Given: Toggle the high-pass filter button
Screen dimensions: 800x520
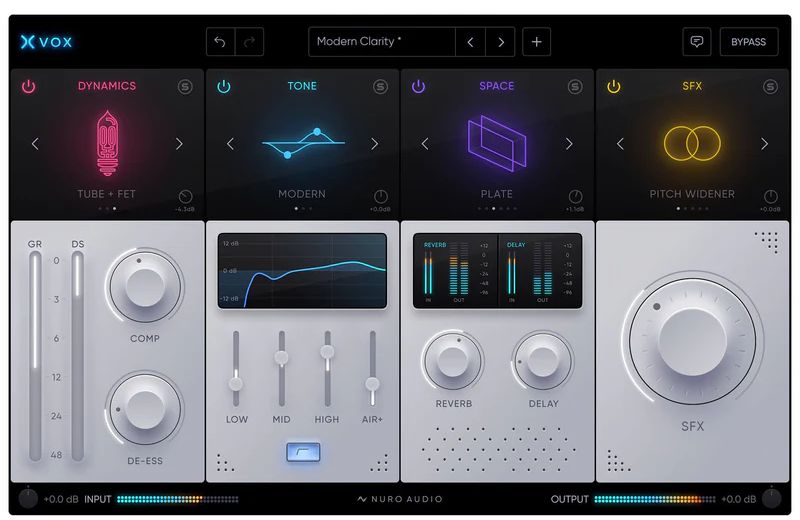Looking at the screenshot, I should point(303,452).
